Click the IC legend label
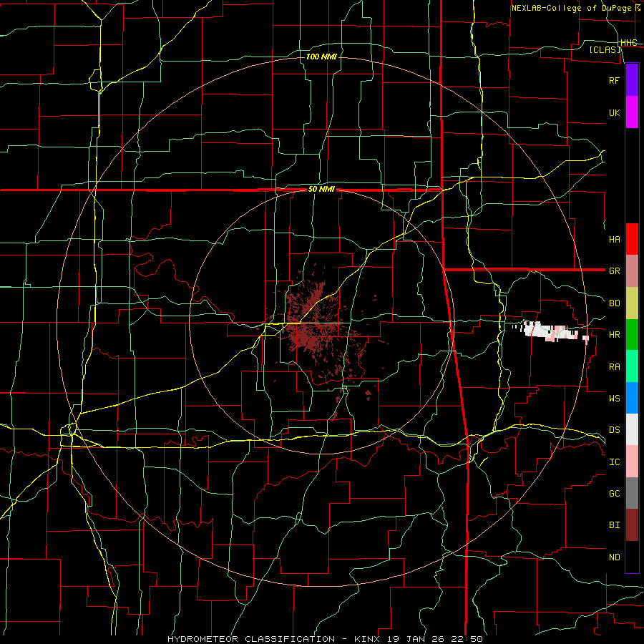 [x=614, y=462]
